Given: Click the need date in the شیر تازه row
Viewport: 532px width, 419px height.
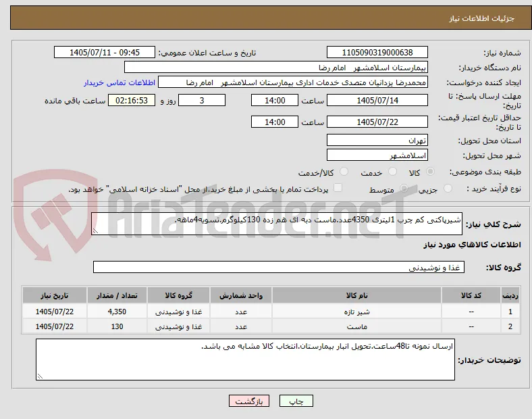Looking at the screenshot, I should click(x=54, y=312).
